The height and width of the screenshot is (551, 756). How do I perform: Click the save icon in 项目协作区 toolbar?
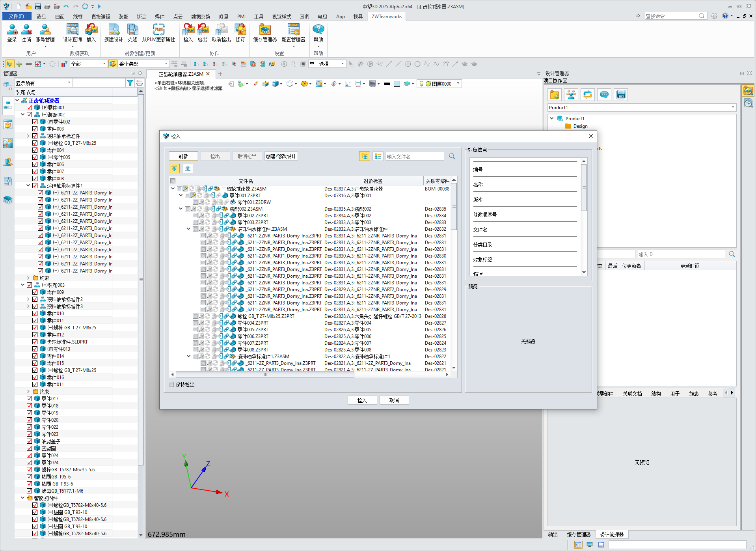click(621, 95)
